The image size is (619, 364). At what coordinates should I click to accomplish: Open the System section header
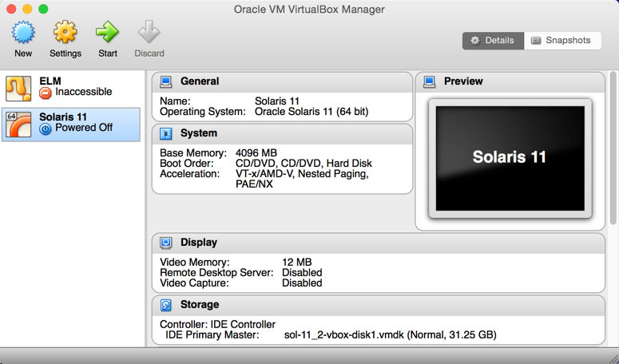click(x=282, y=134)
